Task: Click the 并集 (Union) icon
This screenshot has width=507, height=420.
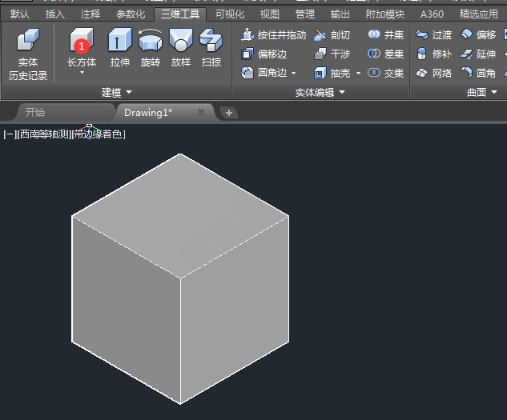Action: pos(374,35)
